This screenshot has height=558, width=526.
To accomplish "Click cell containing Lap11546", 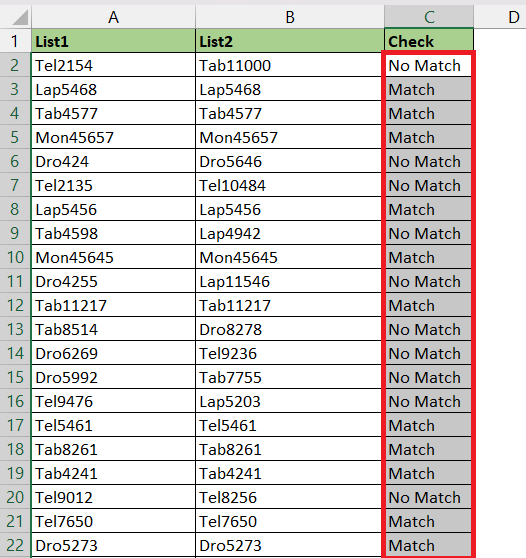I will click(290, 281).
